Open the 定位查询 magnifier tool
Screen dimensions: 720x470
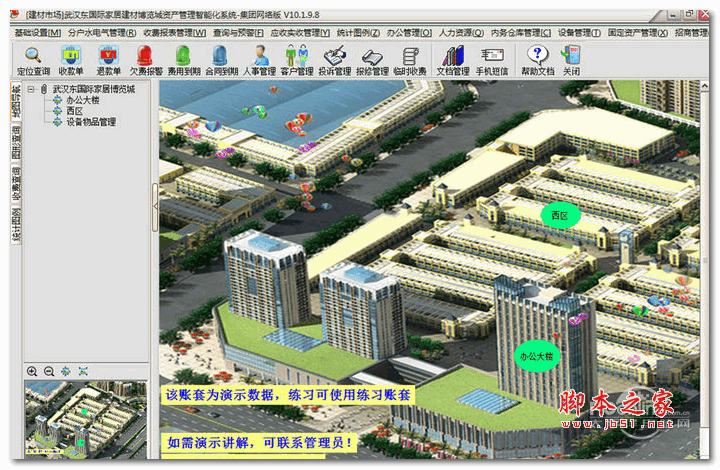click(33, 60)
